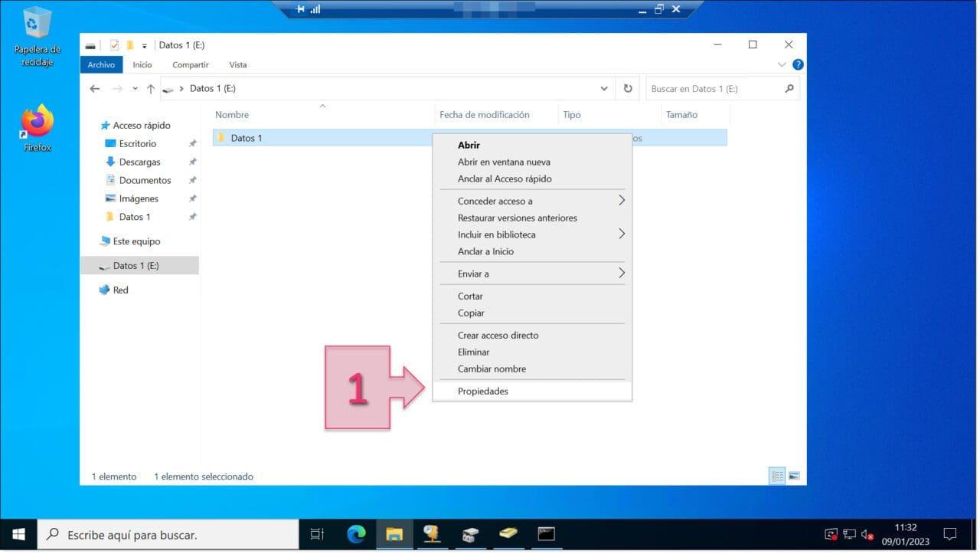
Task: Select Propiedades in the context menu
Action: point(483,392)
